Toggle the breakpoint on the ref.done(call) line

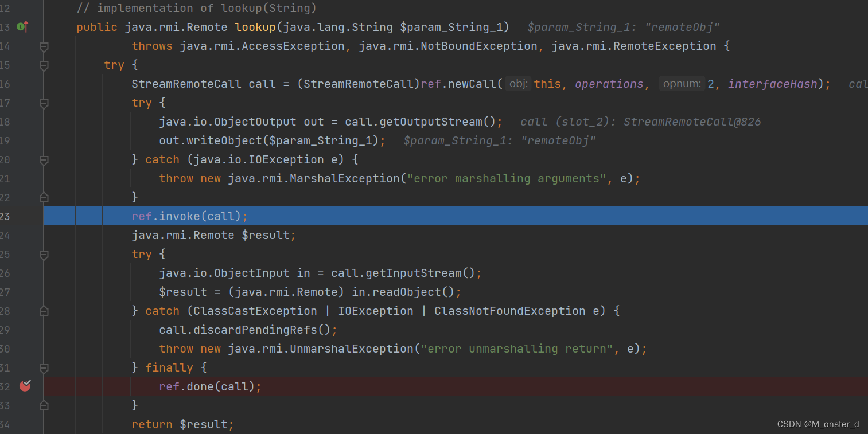pos(25,386)
